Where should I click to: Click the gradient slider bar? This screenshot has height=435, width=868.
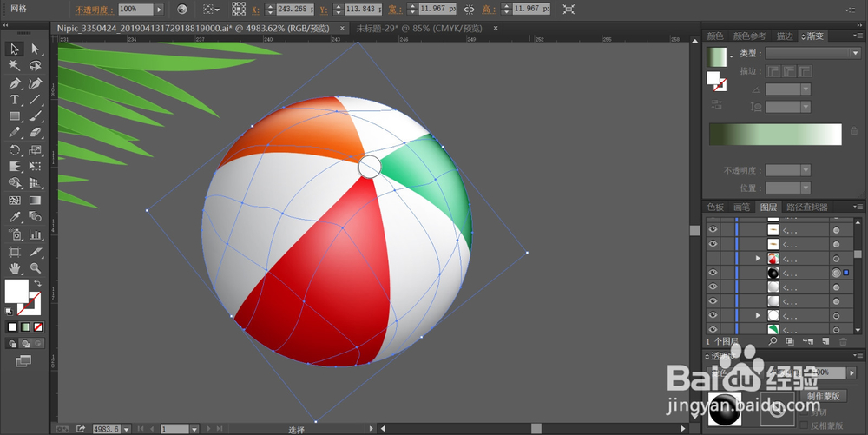[x=775, y=135]
